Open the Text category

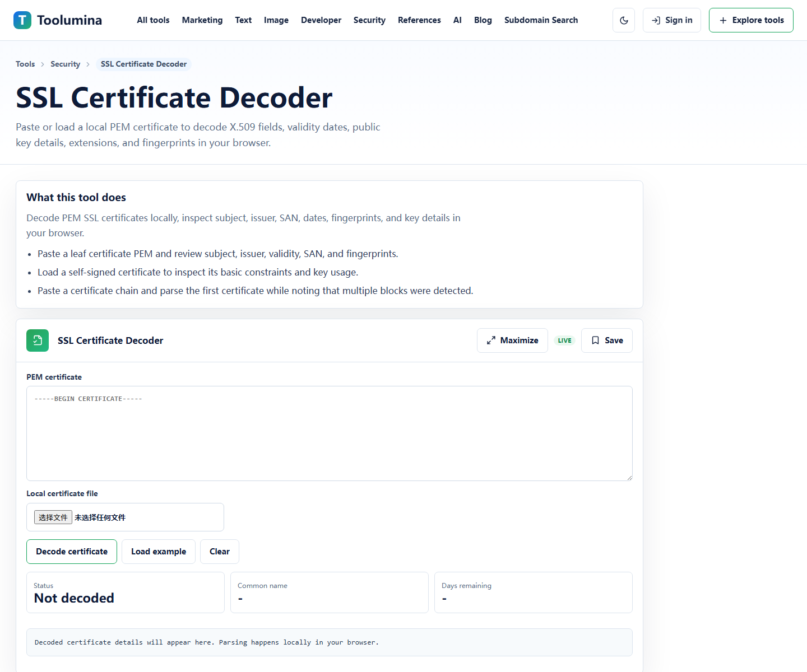pos(243,20)
